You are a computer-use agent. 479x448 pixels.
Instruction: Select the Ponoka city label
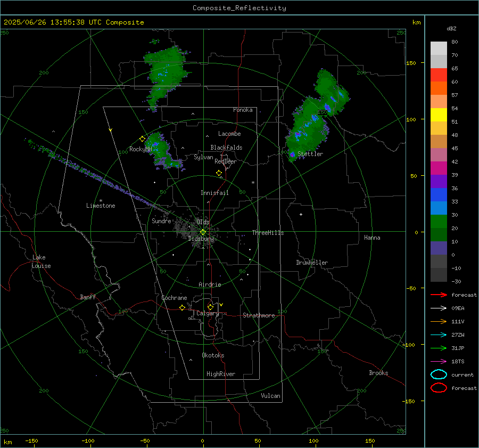pyautogui.click(x=243, y=110)
